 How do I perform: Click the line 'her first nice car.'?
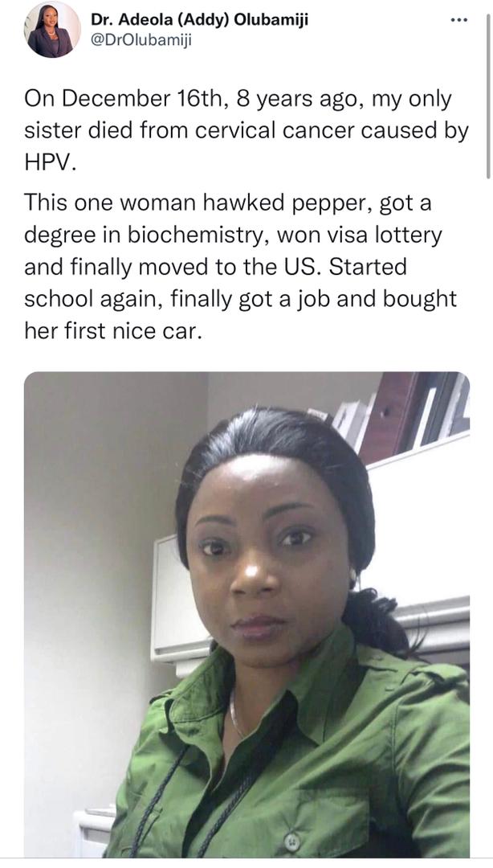[x=111, y=330]
